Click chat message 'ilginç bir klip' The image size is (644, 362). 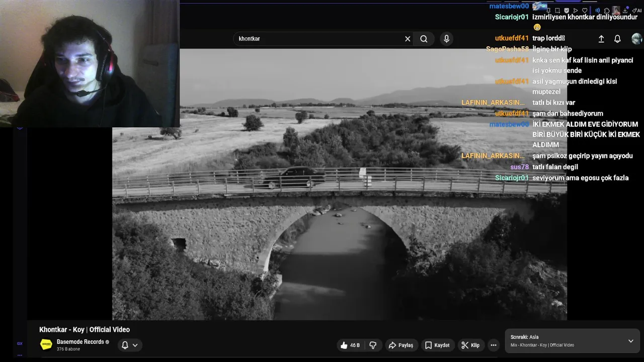(x=552, y=49)
